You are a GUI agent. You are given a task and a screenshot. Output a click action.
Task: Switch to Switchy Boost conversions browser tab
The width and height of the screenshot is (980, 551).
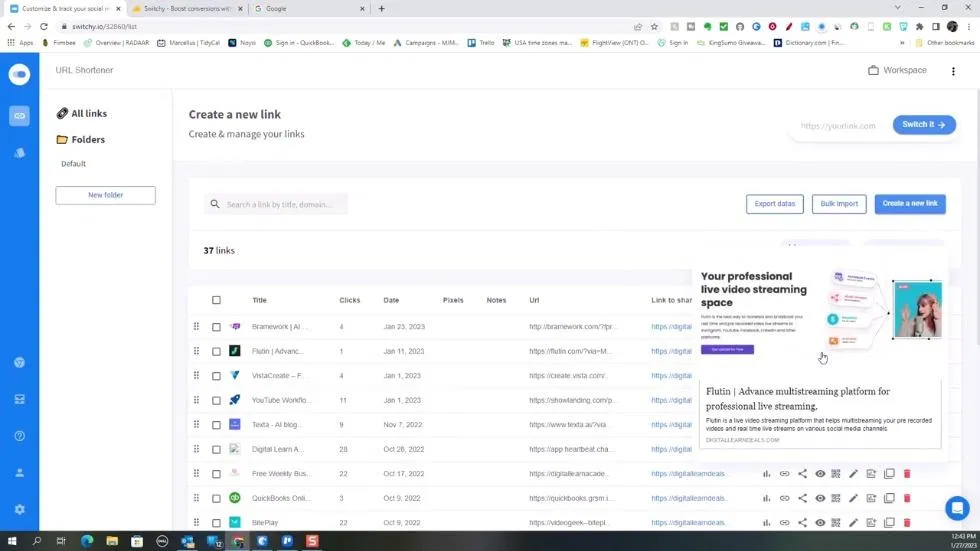pos(187,9)
